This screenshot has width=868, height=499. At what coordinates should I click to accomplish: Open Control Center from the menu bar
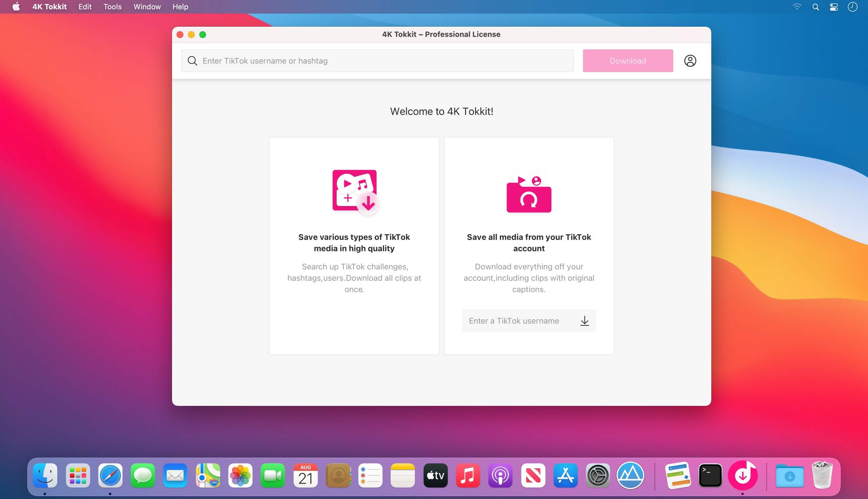pyautogui.click(x=834, y=7)
